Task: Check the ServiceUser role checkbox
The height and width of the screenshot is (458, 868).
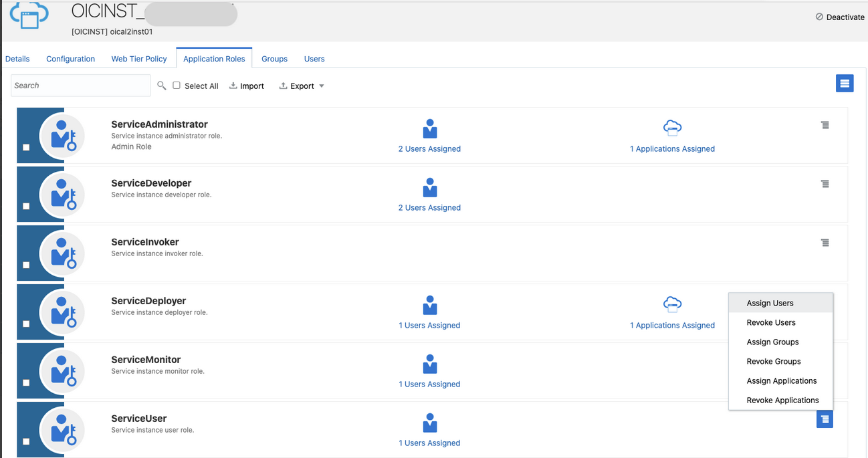Action: pos(26,441)
